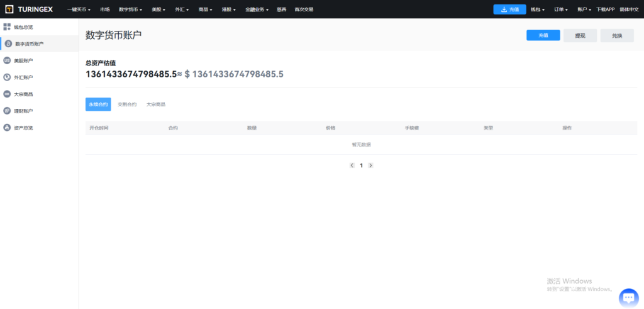Click the 暂无数据 empty table message
644x309 pixels.
pyautogui.click(x=362, y=144)
